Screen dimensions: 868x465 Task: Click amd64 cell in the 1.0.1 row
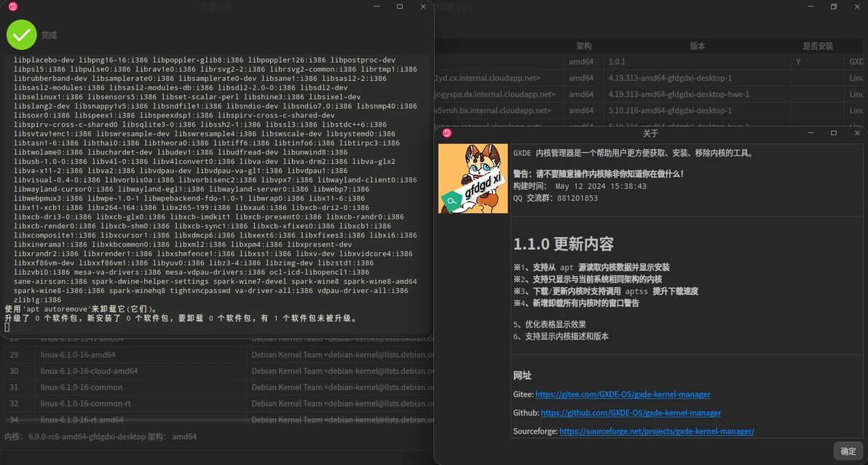[x=583, y=62]
